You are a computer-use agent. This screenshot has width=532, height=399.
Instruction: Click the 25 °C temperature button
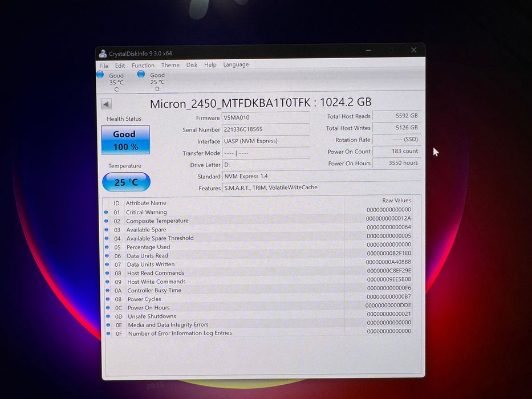(x=126, y=182)
